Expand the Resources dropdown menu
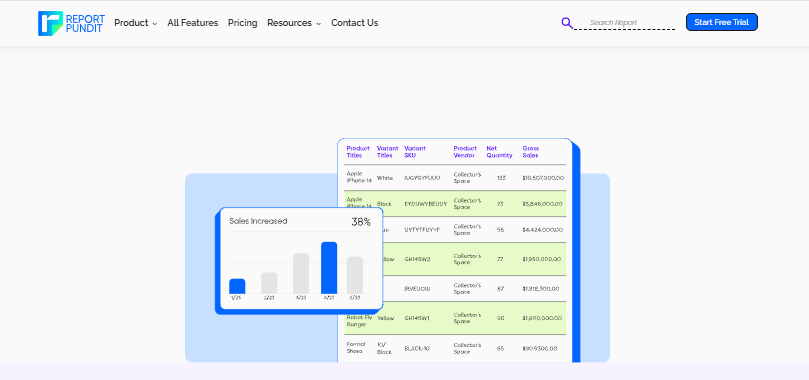This screenshot has width=809, height=380. tap(294, 23)
